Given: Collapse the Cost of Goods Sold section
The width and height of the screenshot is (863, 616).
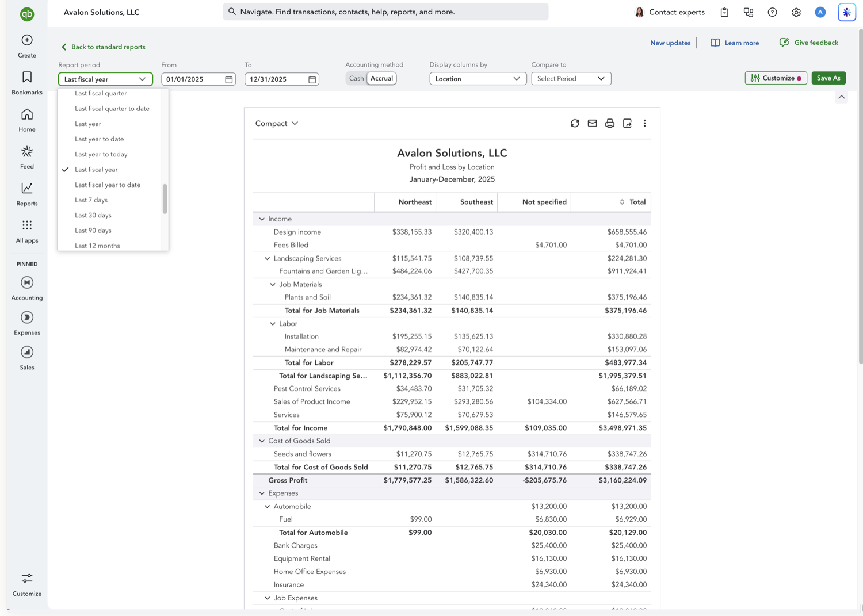Looking at the screenshot, I should pos(262,441).
